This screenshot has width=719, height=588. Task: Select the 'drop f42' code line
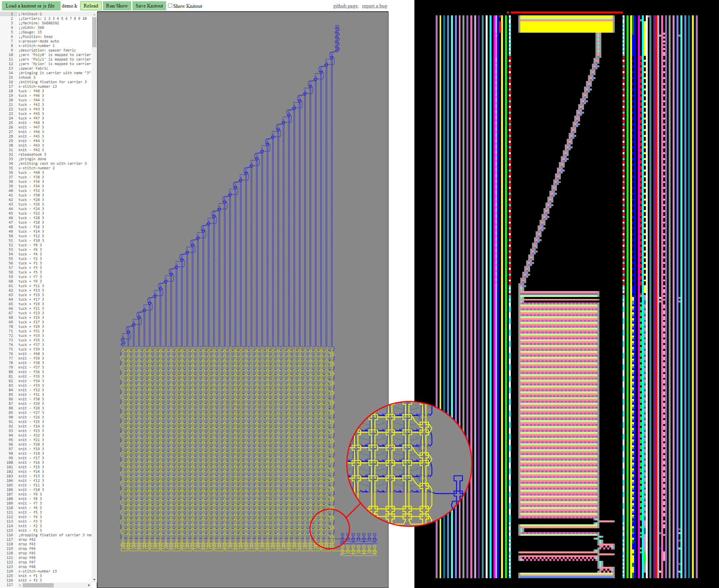coord(27,540)
